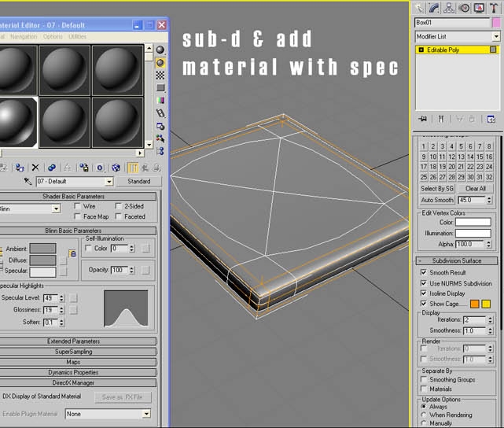This screenshot has width=504, height=428.
Task: Open the Blinn shader type dropdown
Action: coord(57,209)
